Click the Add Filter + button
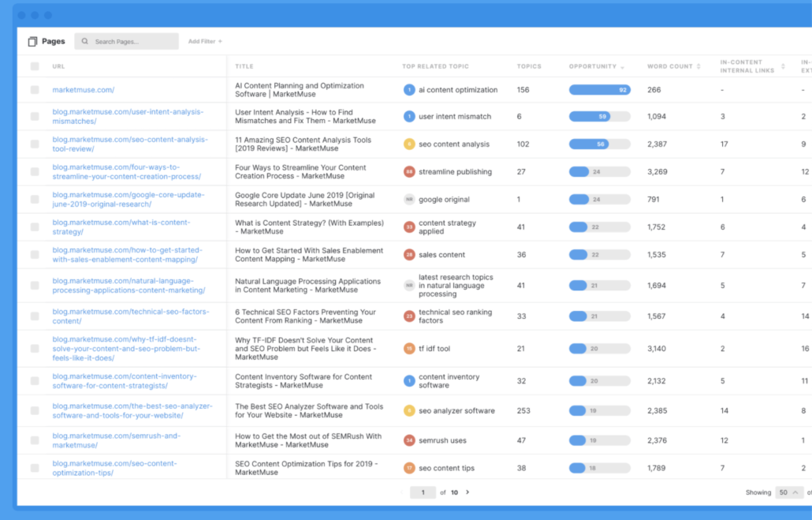Image resolution: width=812 pixels, height=520 pixels. [205, 42]
